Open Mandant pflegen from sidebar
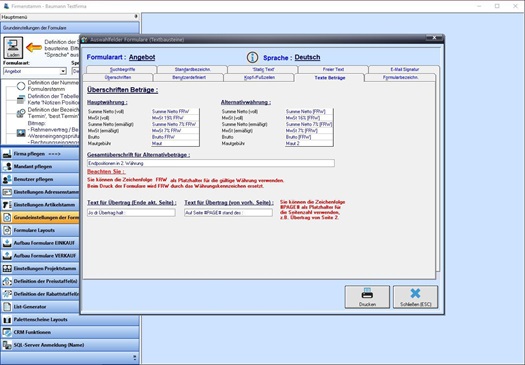Image resolution: width=525 pixels, height=365 pixels. (40, 167)
